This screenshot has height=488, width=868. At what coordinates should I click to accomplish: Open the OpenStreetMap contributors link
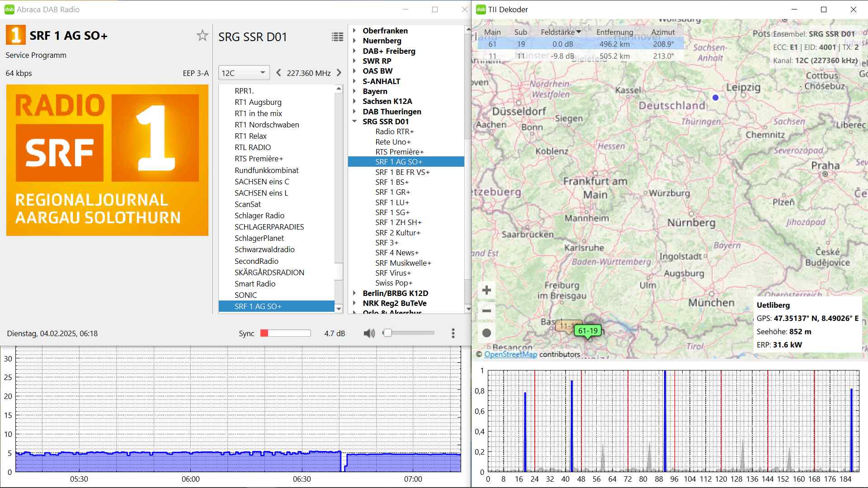click(x=510, y=354)
